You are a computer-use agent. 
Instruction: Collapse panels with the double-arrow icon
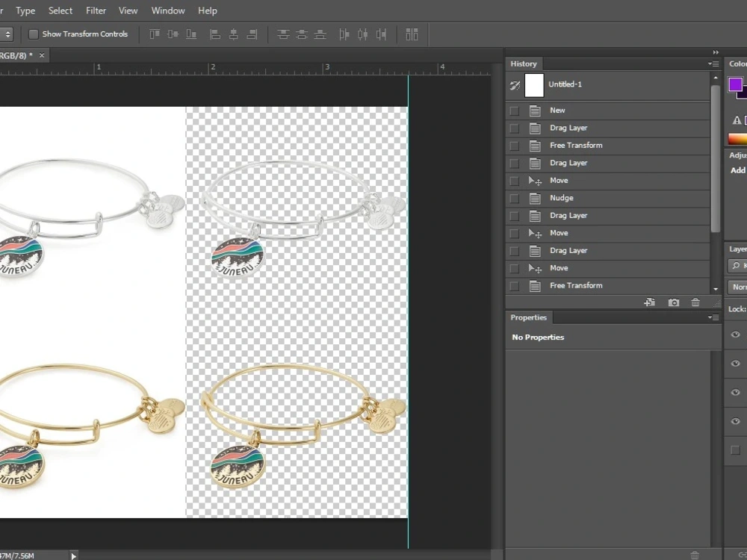(x=716, y=52)
